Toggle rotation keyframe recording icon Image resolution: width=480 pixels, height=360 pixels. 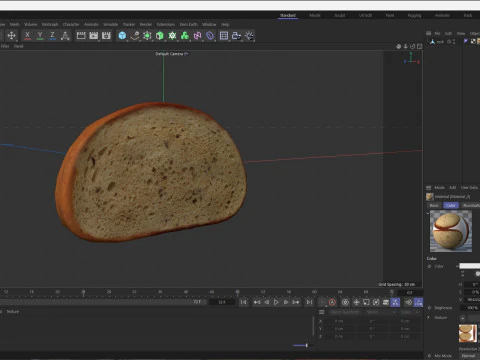[x=376, y=302]
